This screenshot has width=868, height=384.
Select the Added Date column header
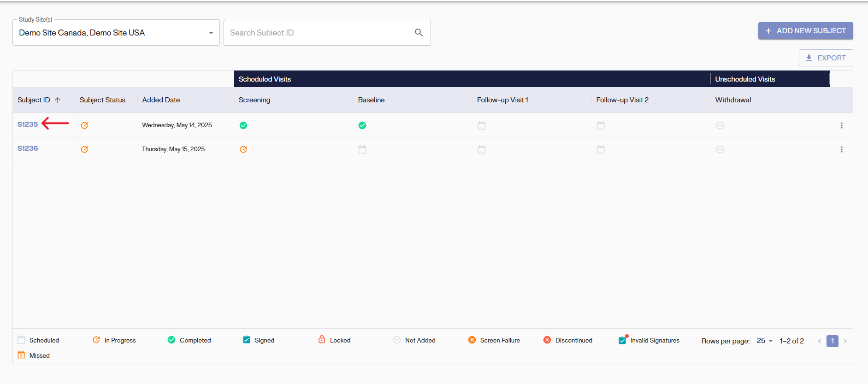(161, 100)
